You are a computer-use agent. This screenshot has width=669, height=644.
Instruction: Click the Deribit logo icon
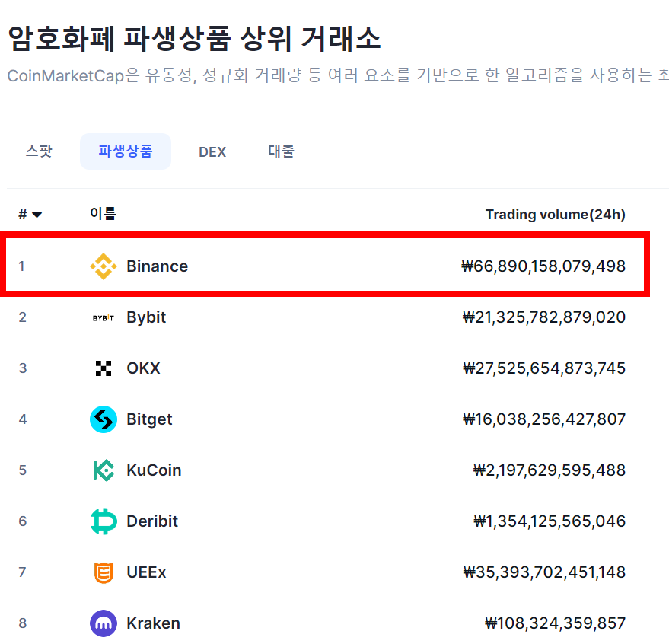click(104, 521)
